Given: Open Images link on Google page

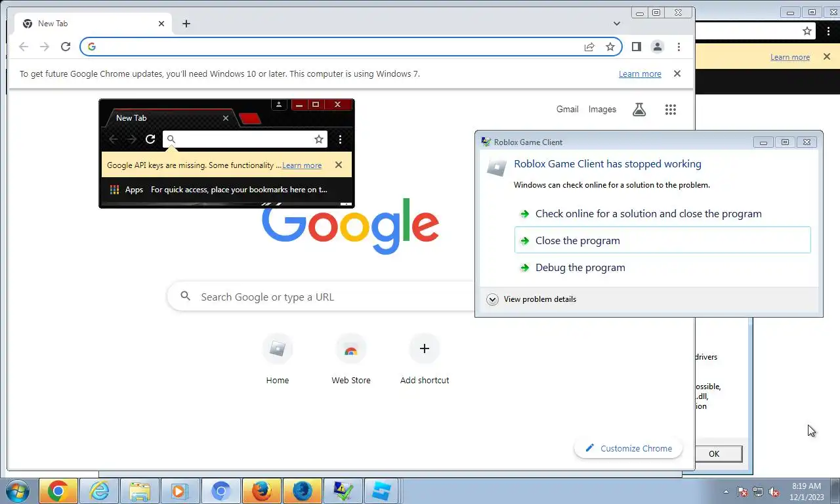Looking at the screenshot, I should 602,110.
